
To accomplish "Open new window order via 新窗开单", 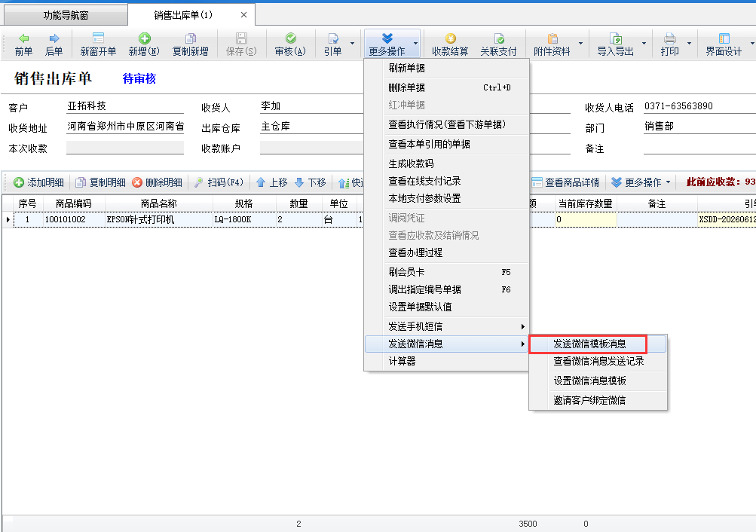I will coord(98,44).
